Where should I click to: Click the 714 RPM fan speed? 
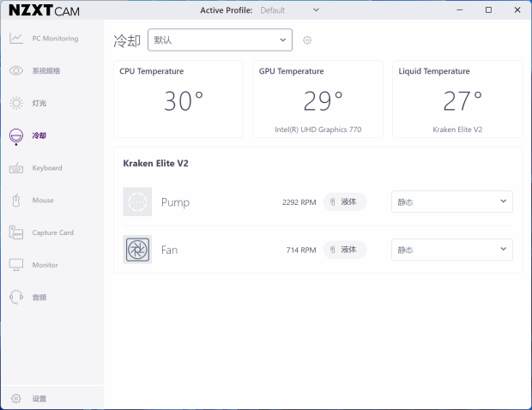301,250
